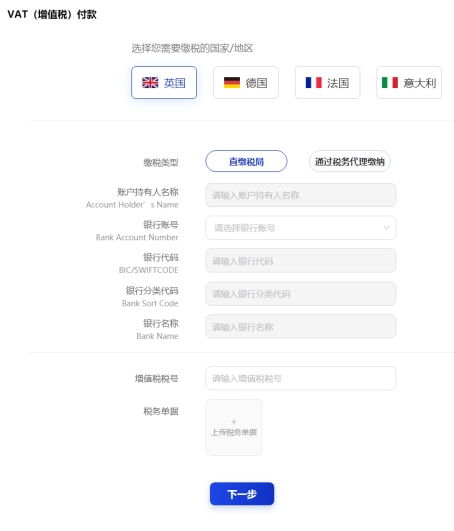The width and height of the screenshot is (454, 531).
Task: Click the 账户持有人名称 input field
Action: click(301, 195)
